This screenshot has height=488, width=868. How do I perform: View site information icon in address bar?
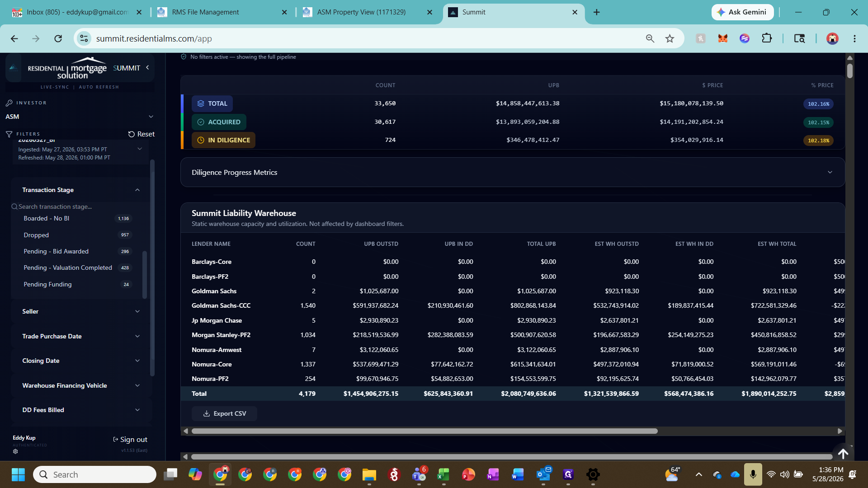(x=84, y=38)
